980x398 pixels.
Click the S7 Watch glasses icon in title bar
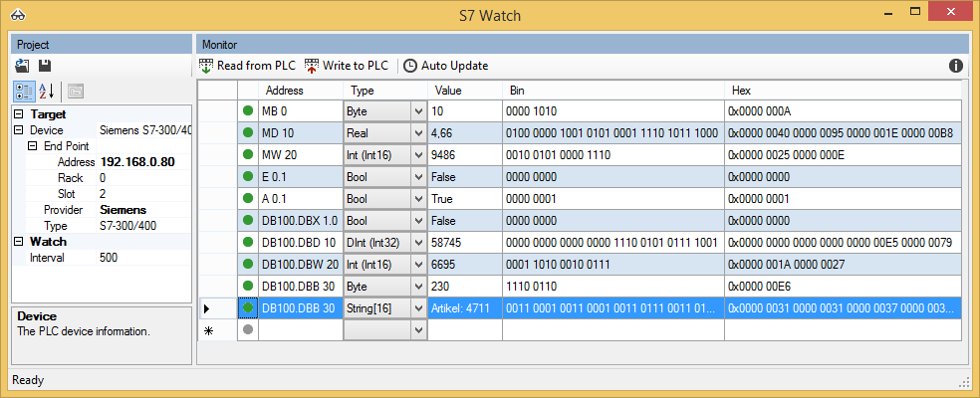pyautogui.click(x=17, y=16)
